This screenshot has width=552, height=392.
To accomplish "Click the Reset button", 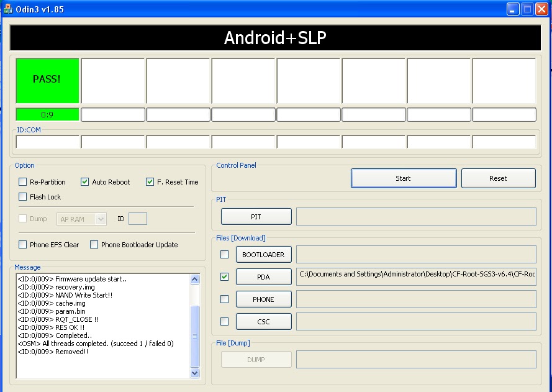I will pyautogui.click(x=499, y=178).
